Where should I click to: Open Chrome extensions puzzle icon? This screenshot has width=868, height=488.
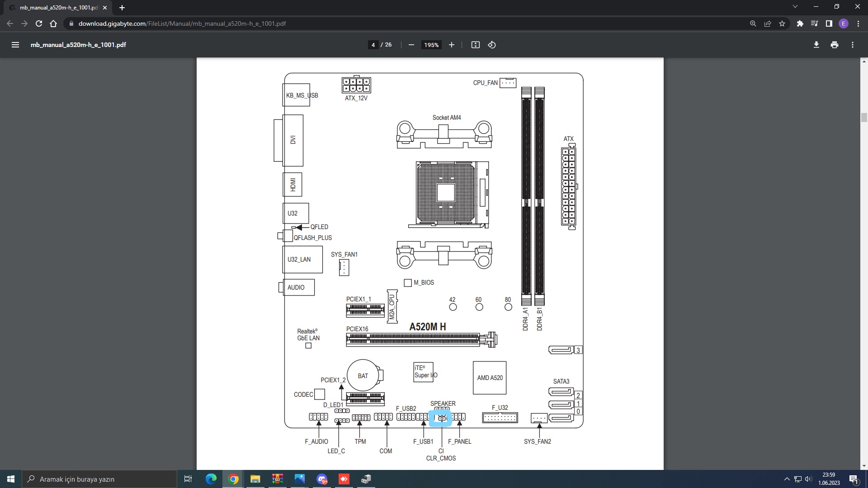coord(800,23)
